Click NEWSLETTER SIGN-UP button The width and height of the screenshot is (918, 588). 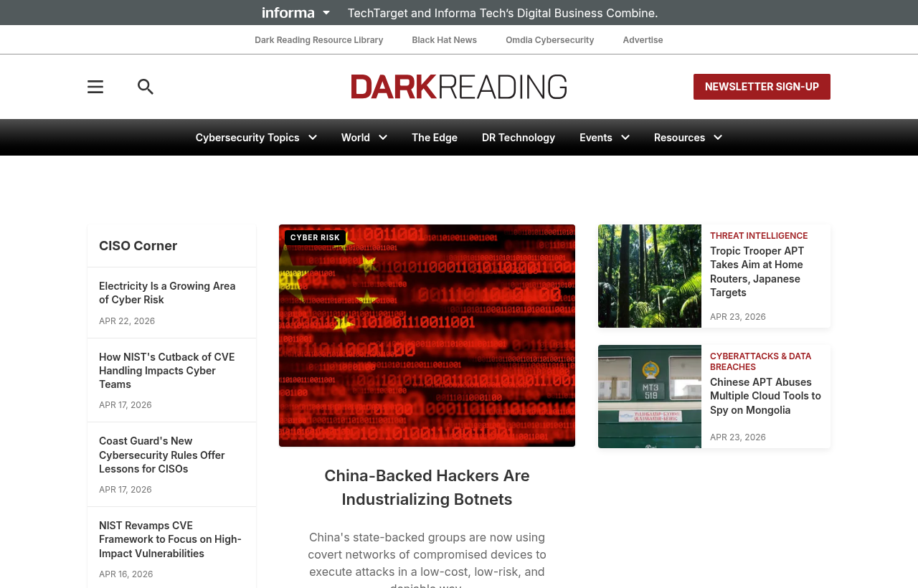pos(762,86)
